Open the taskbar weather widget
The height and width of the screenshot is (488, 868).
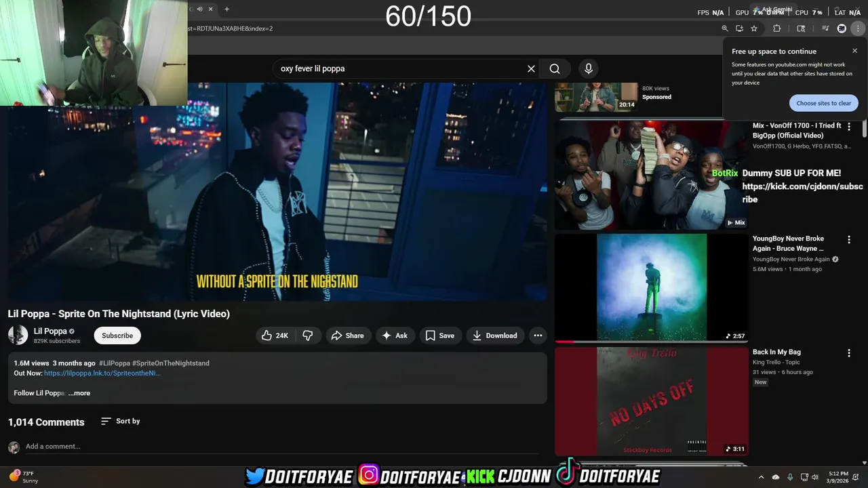(x=24, y=476)
